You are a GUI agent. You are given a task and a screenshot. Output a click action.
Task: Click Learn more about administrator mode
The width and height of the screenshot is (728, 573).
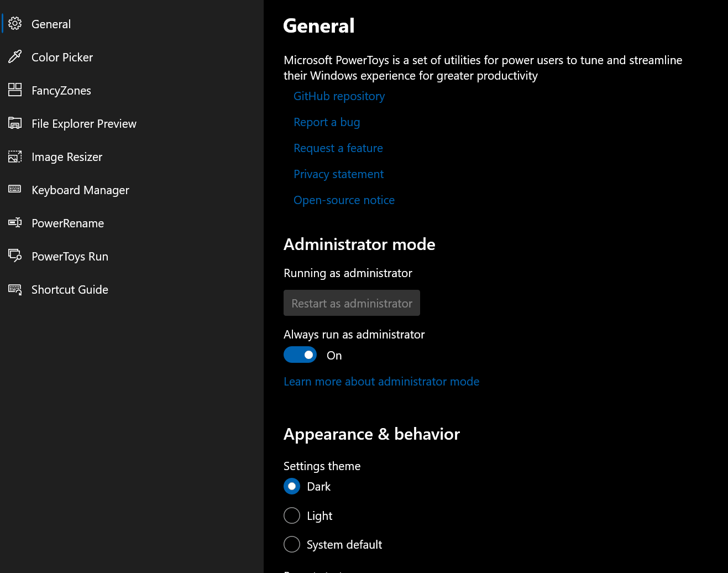[x=381, y=382]
